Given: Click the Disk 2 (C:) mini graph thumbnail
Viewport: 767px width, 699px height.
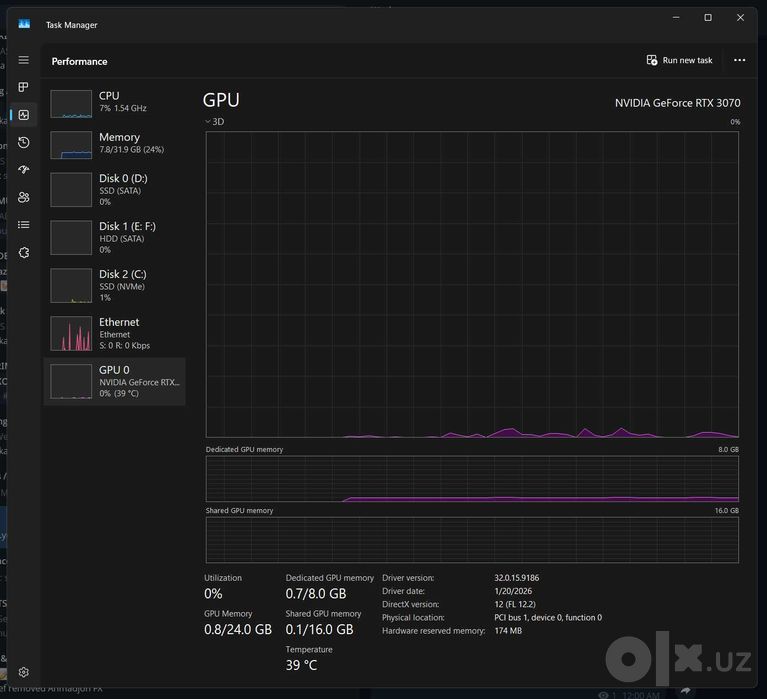Looking at the screenshot, I should [x=71, y=285].
